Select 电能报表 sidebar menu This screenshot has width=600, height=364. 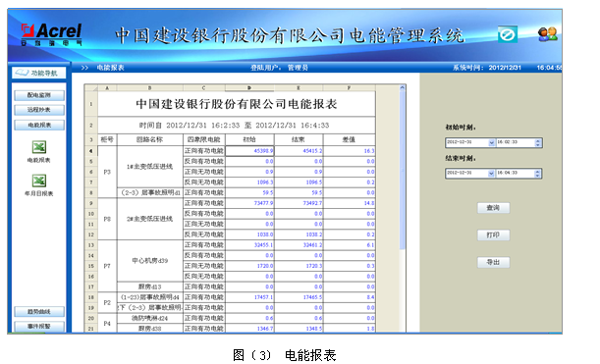pyautogui.click(x=39, y=125)
